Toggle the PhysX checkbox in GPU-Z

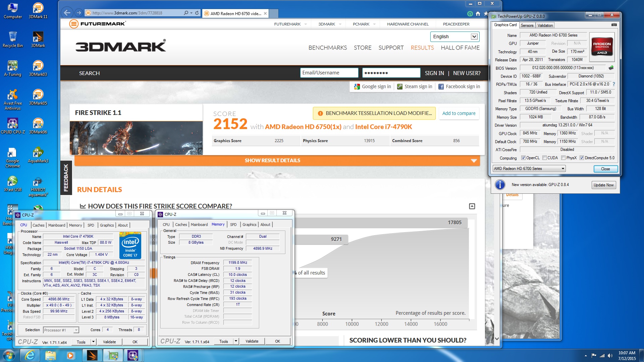[563, 158]
